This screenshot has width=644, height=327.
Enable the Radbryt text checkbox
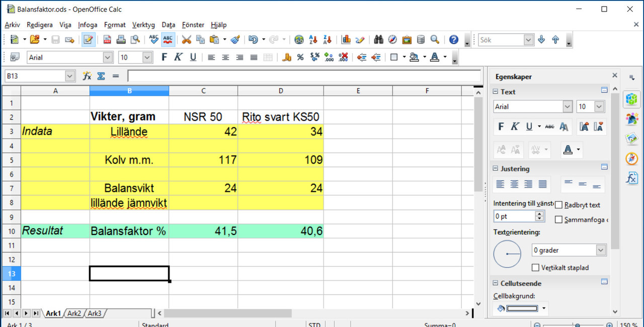pos(558,205)
